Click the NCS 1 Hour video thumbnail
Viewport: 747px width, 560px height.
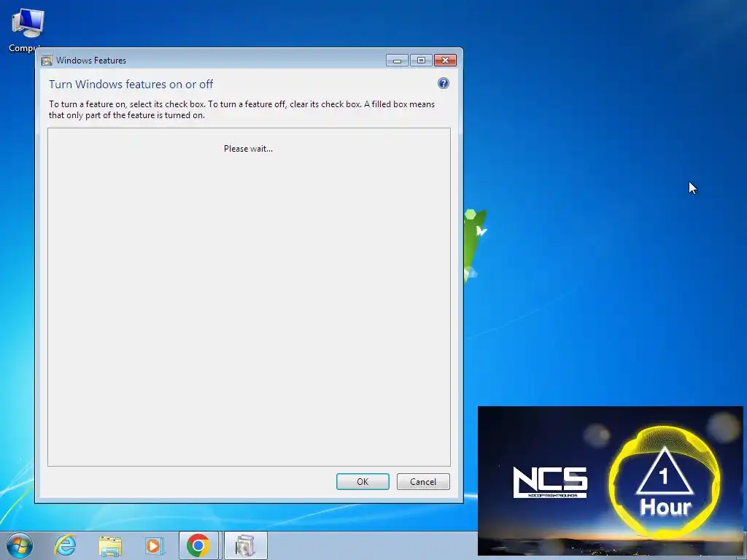click(611, 481)
